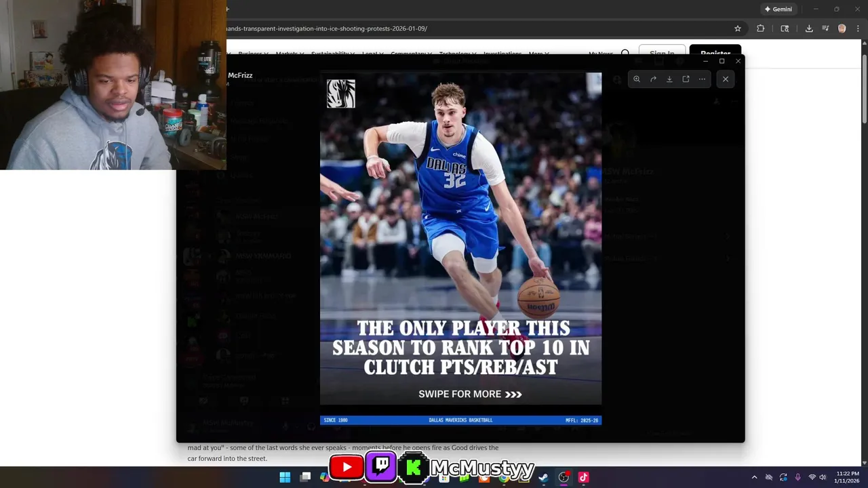Zoom the image with the magnifier icon
This screenshot has height=488, width=868.
[637, 79]
